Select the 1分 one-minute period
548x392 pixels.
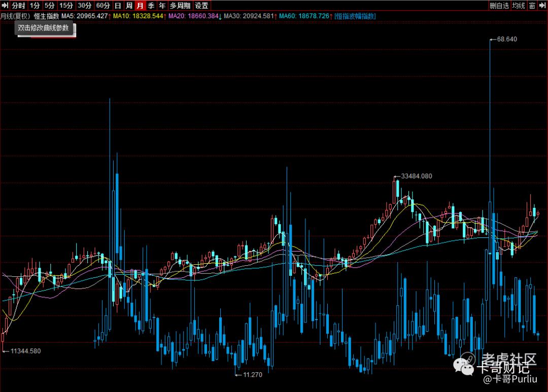(35, 5)
